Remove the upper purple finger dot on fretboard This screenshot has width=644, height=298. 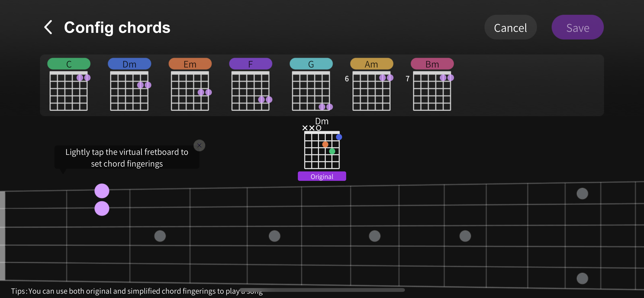coord(102,191)
